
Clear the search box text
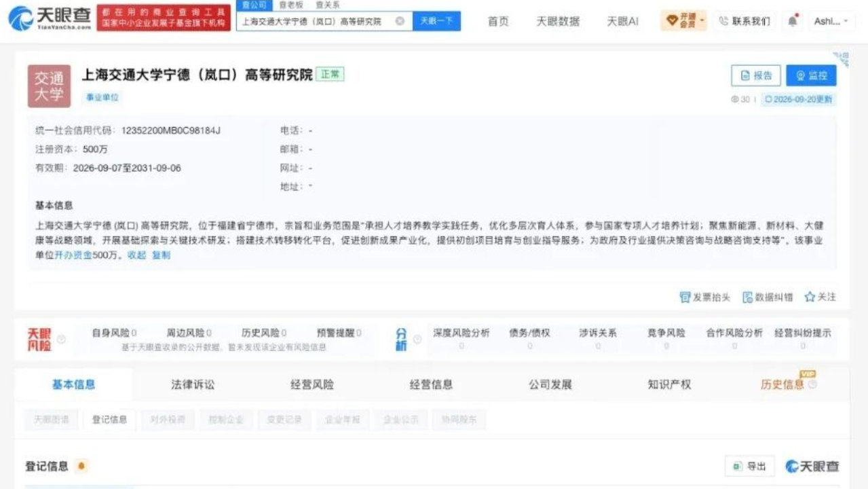coord(400,21)
